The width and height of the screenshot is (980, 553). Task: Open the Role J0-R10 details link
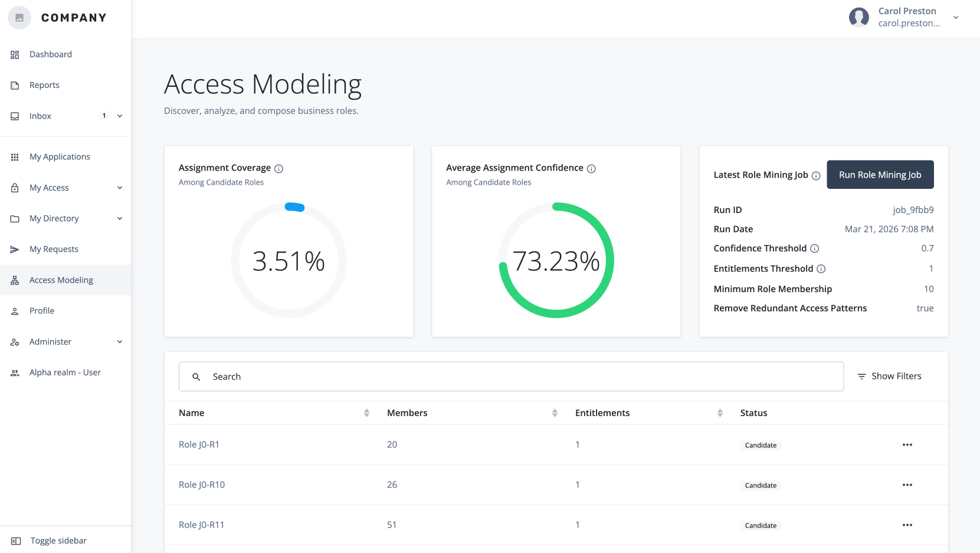[x=202, y=485]
